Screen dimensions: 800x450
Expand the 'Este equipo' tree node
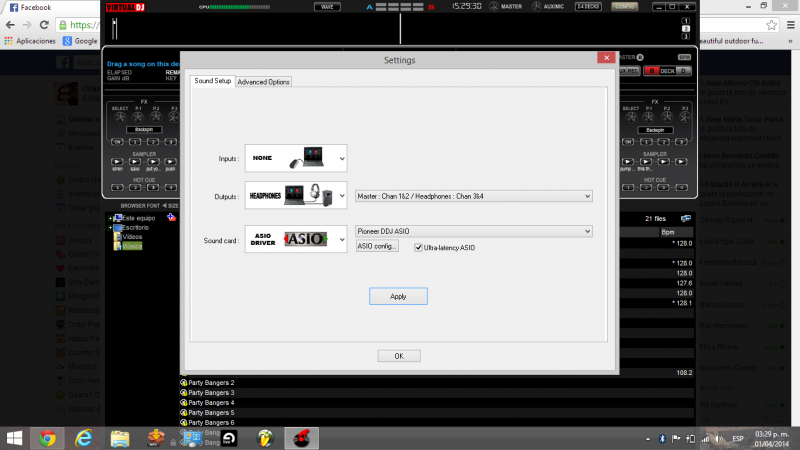(110, 218)
